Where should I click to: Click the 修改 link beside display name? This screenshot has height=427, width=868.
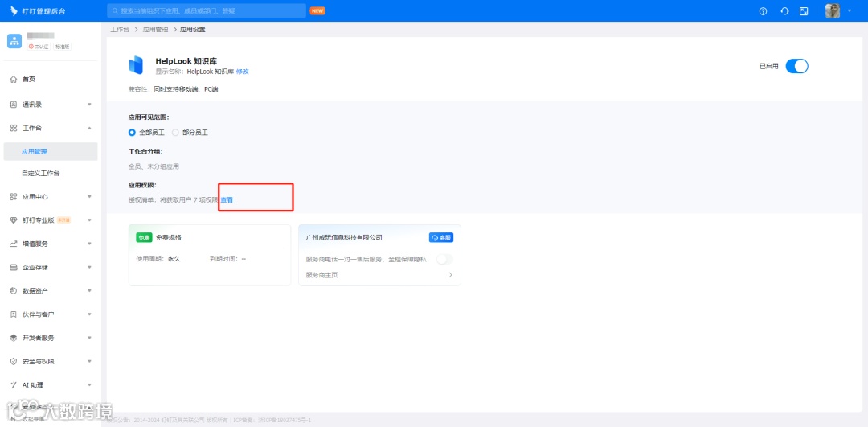[x=243, y=72]
